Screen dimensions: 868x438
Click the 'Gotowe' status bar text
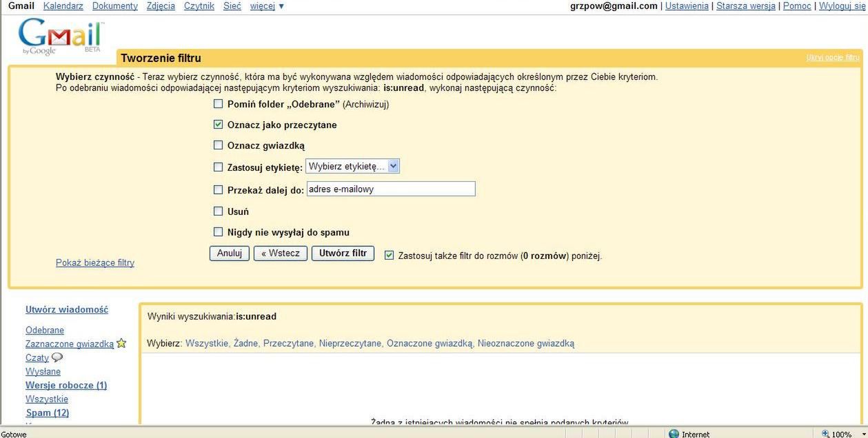click(14, 434)
